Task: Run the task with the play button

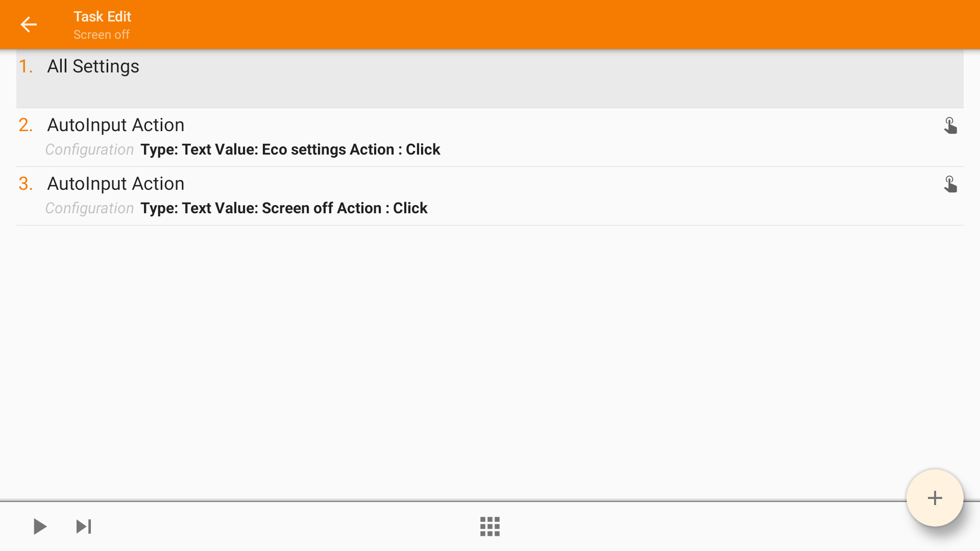Action: click(x=40, y=527)
